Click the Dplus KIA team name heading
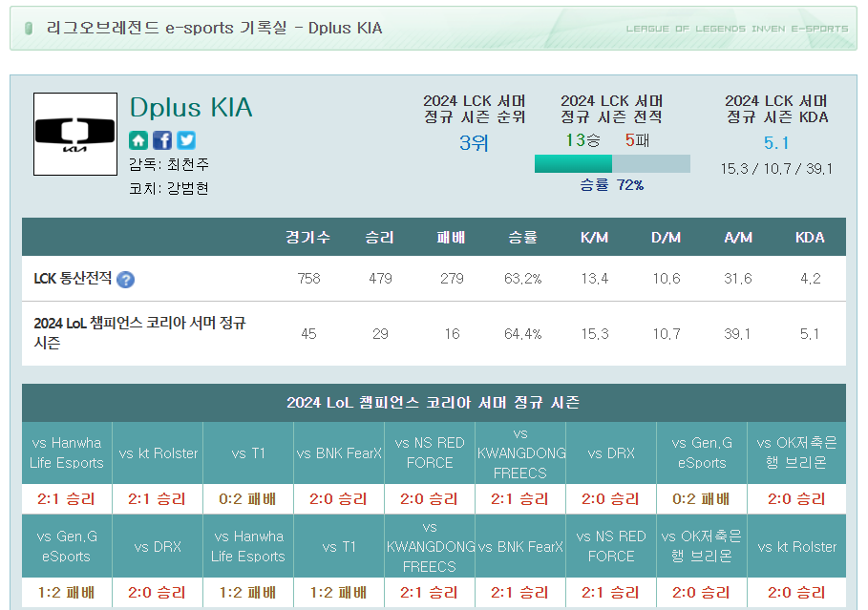The width and height of the screenshot is (868, 610). (x=191, y=107)
